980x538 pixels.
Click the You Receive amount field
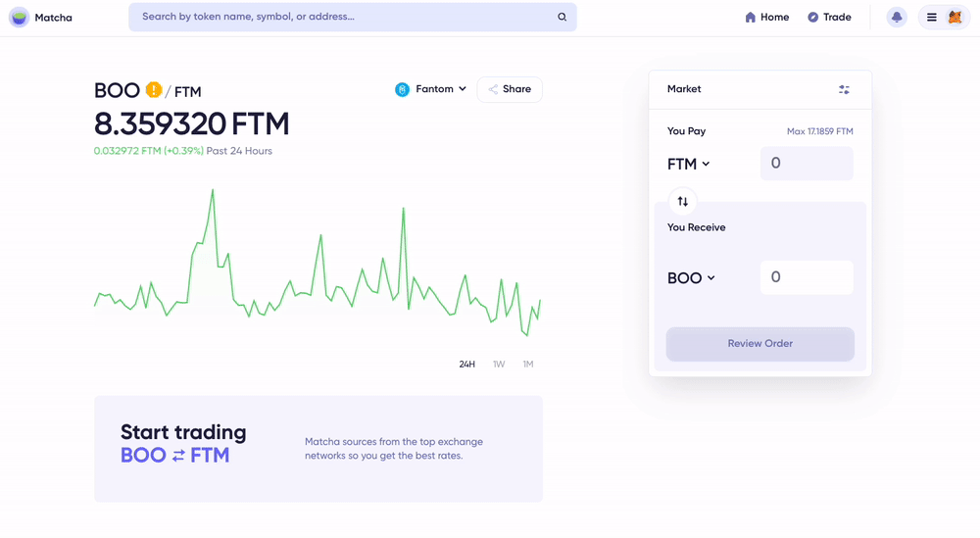pyautogui.click(x=807, y=277)
